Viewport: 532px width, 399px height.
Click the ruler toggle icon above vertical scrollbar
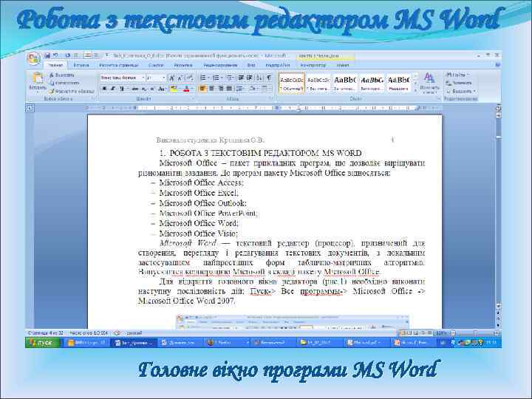499,109
